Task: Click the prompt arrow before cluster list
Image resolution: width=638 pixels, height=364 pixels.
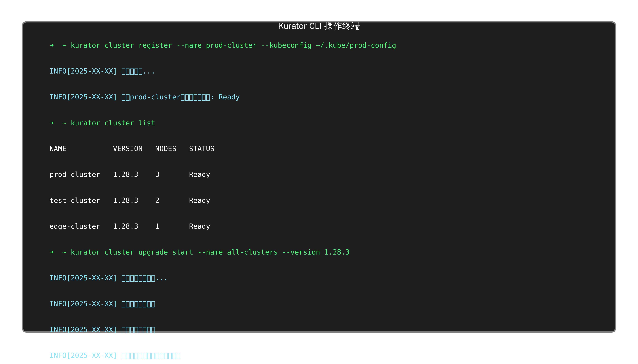Action: (x=52, y=123)
